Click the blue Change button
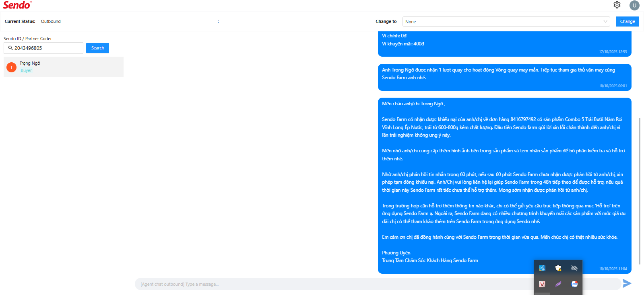 tap(627, 21)
